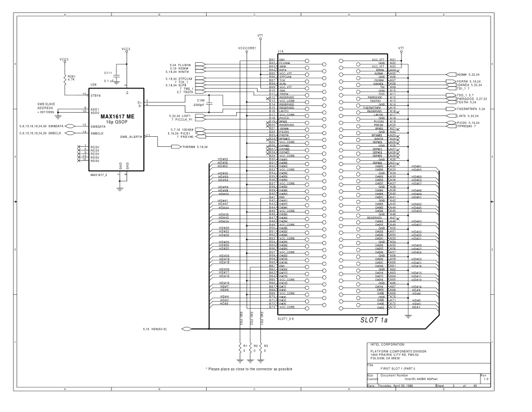Click the VCCCORE1 power net label
The image size is (532, 412).
(x=246, y=48)
